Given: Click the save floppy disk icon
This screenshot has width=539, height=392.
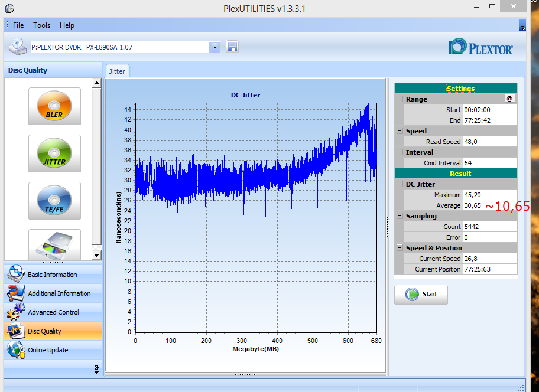Looking at the screenshot, I should tap(232, 47).
